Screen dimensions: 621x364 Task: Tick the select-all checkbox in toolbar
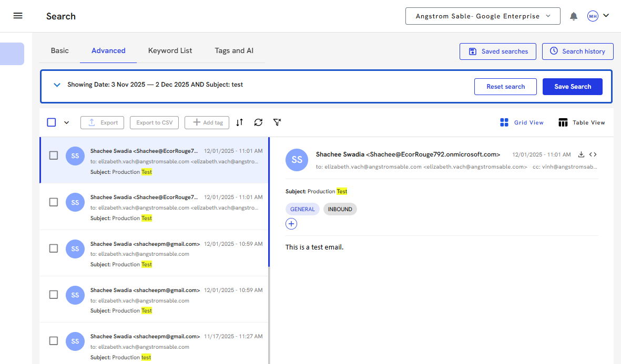52,122
